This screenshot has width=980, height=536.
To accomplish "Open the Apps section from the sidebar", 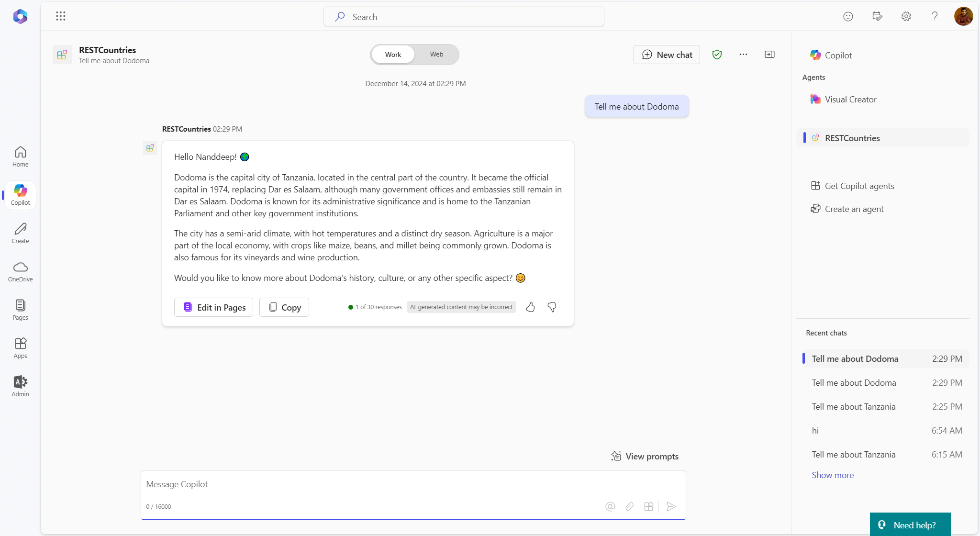I will coord(20,347).
